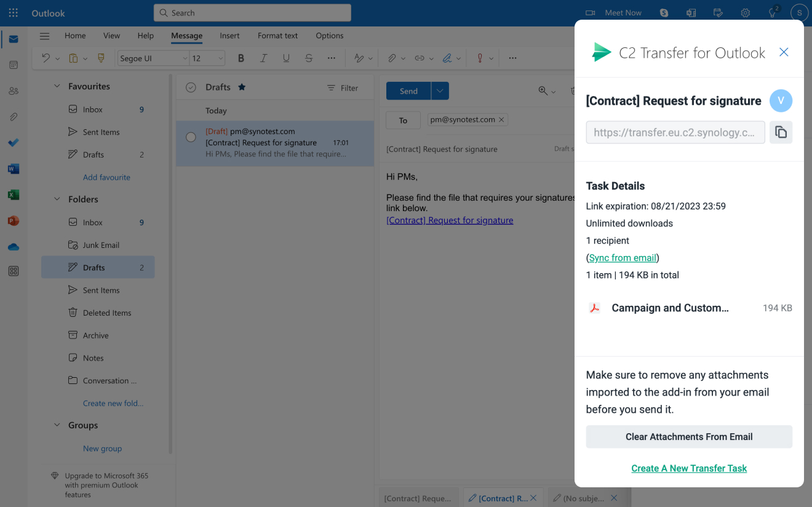Open Skype from the top bar

pos(664,12)
